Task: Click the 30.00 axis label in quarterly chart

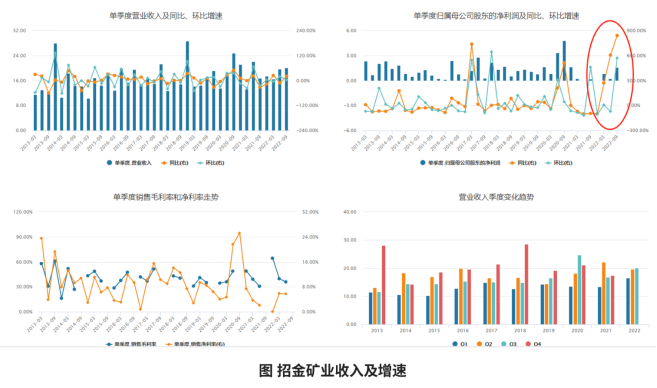Action: tap(350, 240)
